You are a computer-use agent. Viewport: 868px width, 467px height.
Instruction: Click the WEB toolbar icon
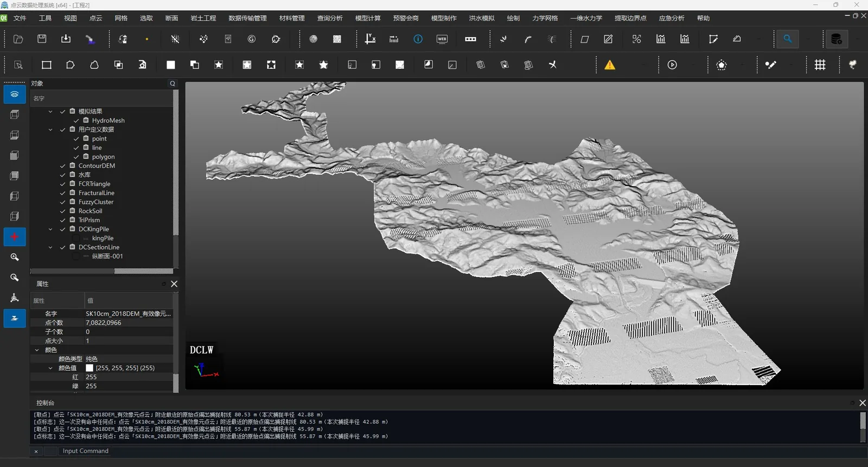442,39
